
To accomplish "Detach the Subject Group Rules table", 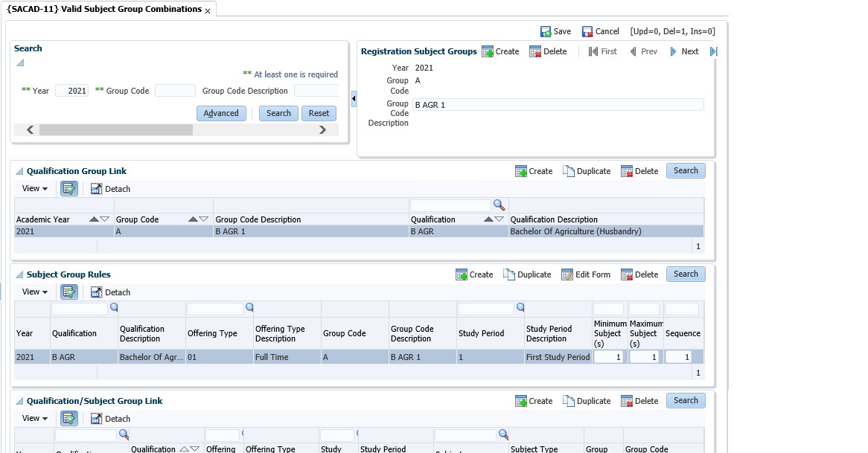I will [x=110, y=292].
